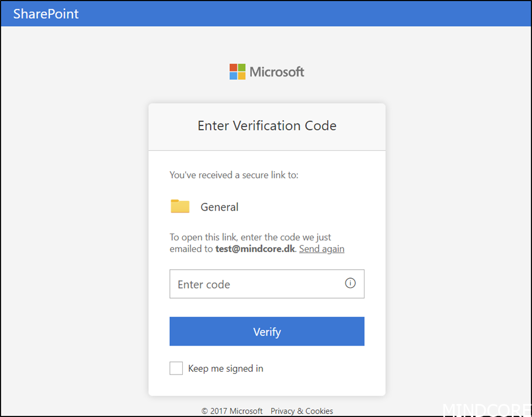Click the Verify button

(267, 331)
